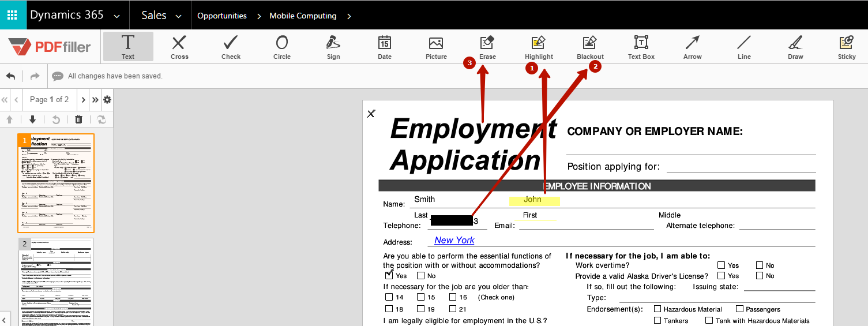Select the Draw tool
The height and width of the screenshot is (326, 868).
pos(795,46)
